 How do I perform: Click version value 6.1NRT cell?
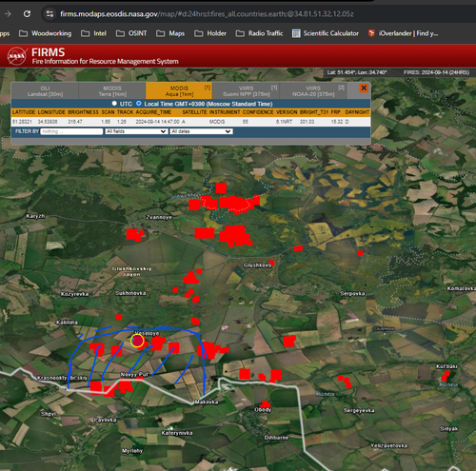pyautogui.click(x=284, y=122)
